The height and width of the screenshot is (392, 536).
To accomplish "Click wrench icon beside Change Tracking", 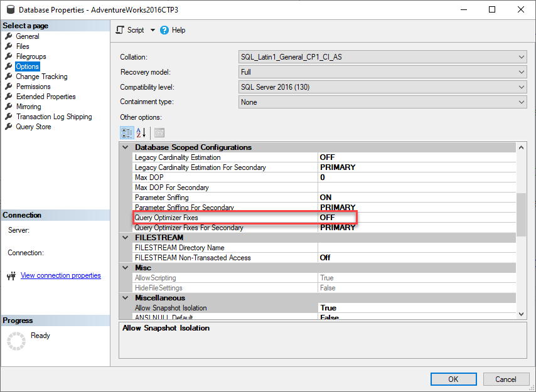I will pyautogui.click(x=9, y=77).
